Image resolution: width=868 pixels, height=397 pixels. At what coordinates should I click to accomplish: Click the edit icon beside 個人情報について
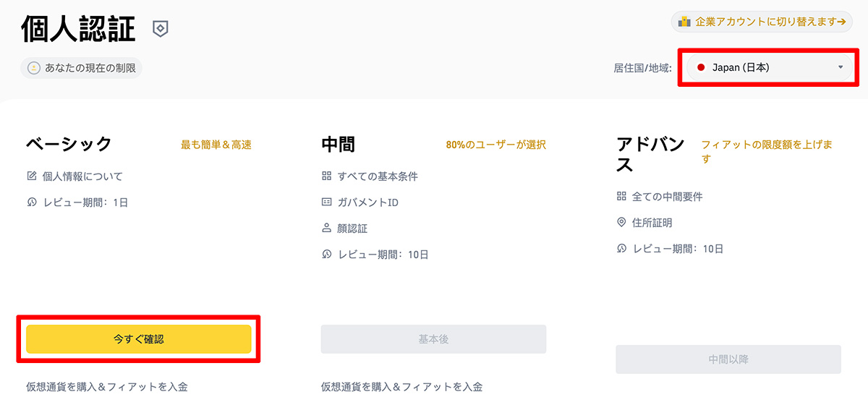[x=32, y=176]
